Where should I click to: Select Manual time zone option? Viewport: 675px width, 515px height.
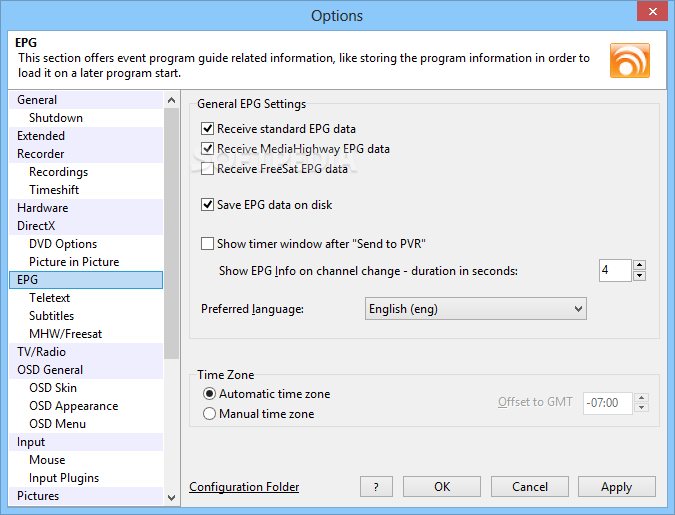pos(209,414)
